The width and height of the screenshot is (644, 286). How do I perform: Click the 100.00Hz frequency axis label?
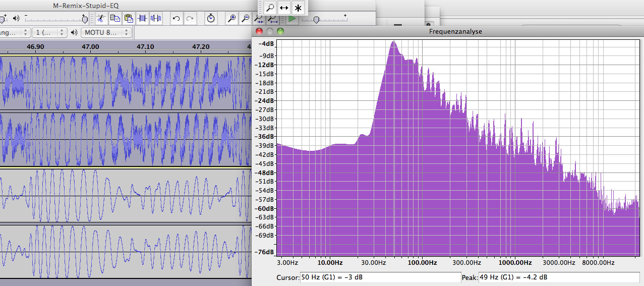(422, 263)
